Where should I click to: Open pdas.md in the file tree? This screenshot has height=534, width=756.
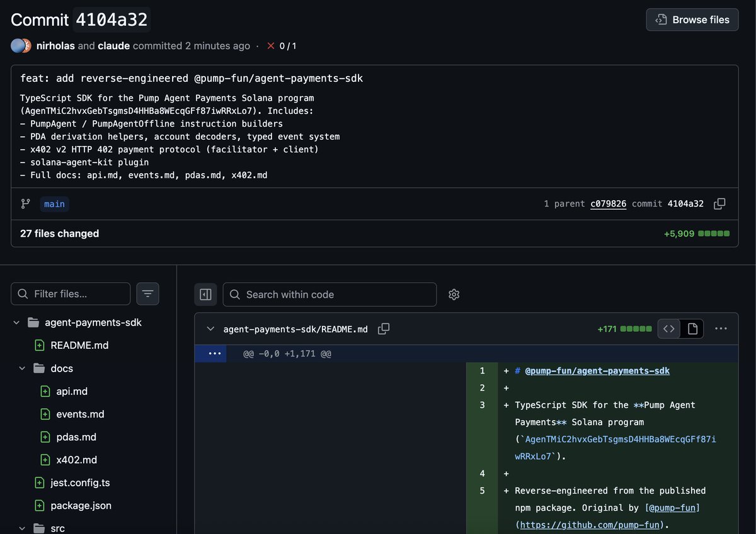(x=76, y=437)
